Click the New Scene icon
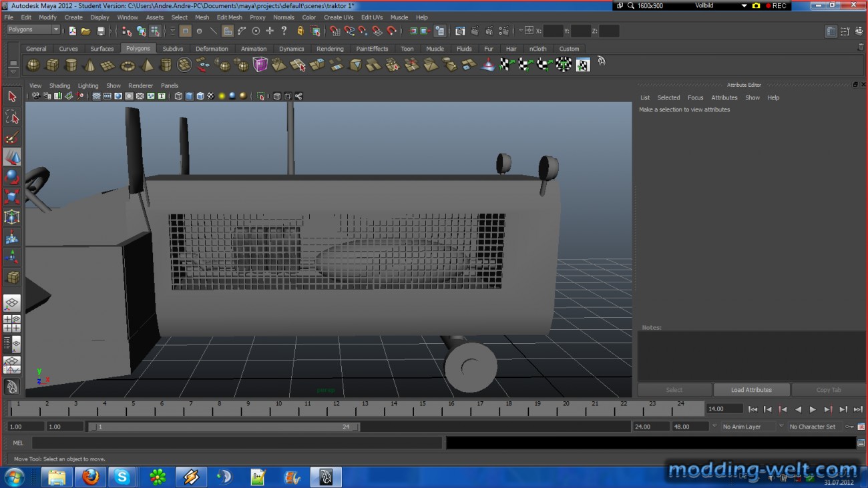This screenshot has height=488, width=868. [72, 31]
